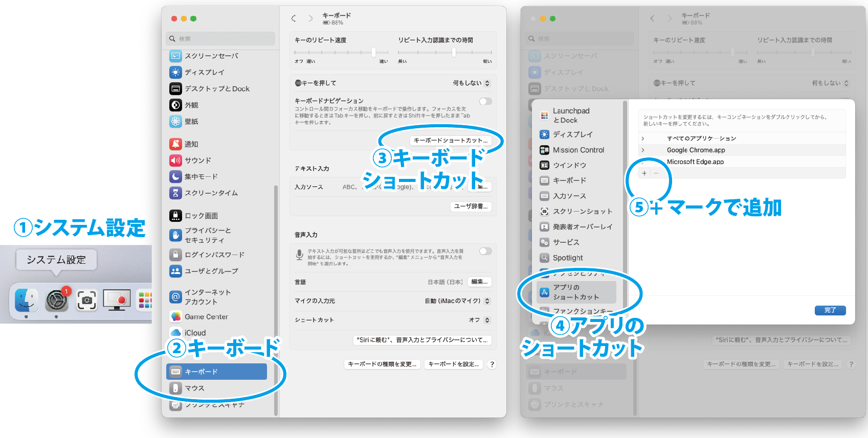Image resolution: width=868 pixels, height=438 pixels.
Task: Click the Finder icon in the Dock
Action: click(26, 300)
